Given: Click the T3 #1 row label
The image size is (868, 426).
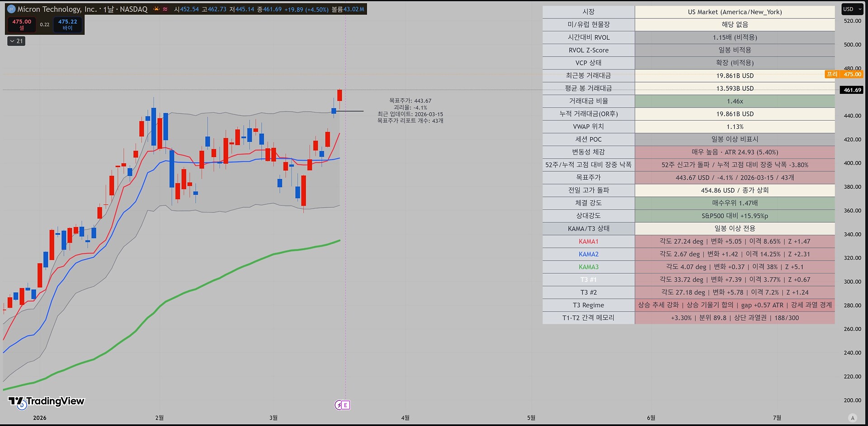Looking at the screenshot, I should (x=589, y=280).
